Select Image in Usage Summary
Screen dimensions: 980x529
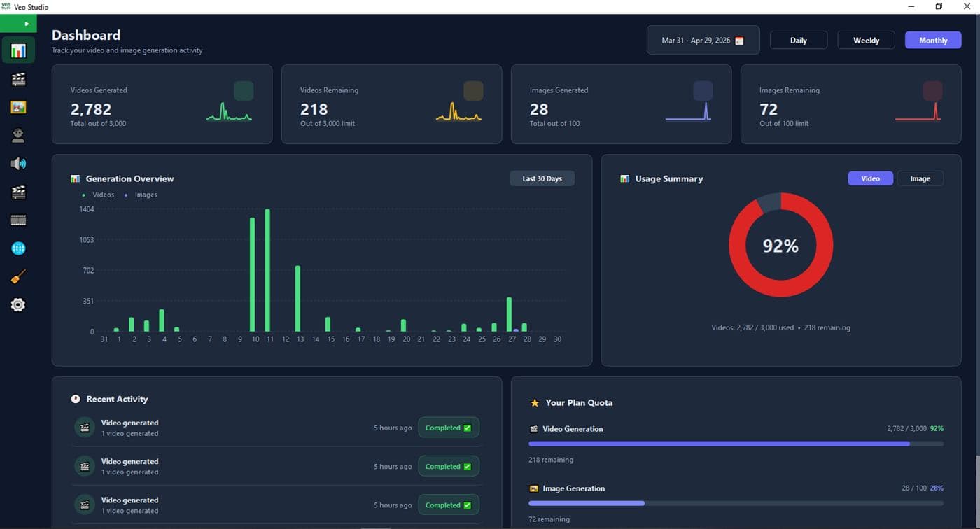(920, 178)
